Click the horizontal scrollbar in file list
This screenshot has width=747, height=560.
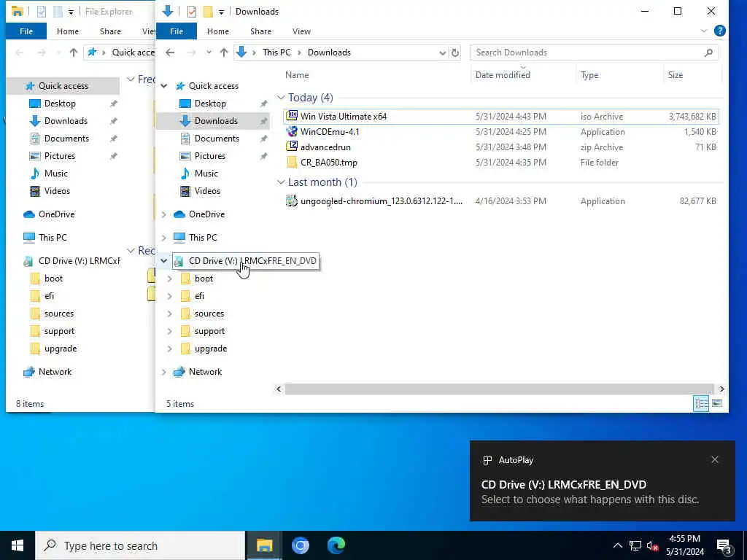point(499,389)
